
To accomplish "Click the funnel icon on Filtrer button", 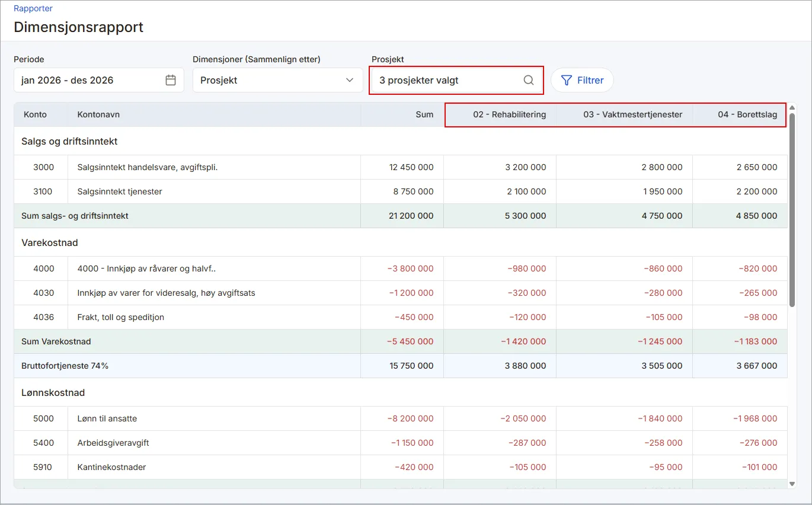I will 567,80.
